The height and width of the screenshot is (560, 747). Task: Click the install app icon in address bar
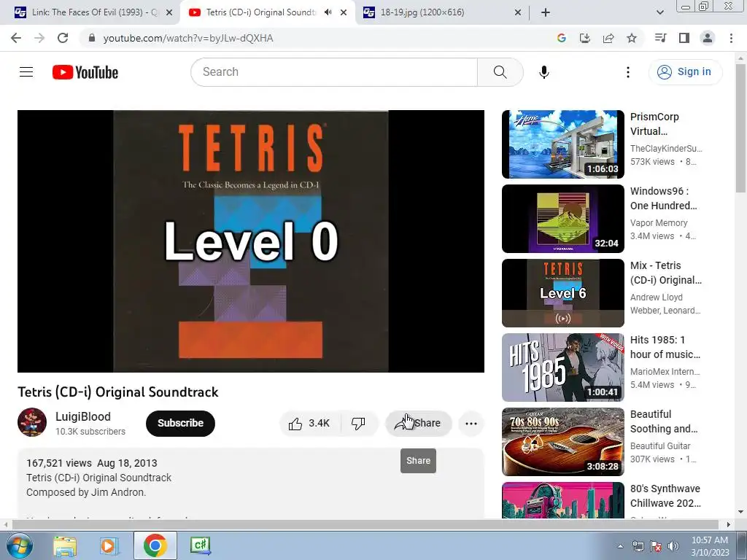tap(584, 38)
